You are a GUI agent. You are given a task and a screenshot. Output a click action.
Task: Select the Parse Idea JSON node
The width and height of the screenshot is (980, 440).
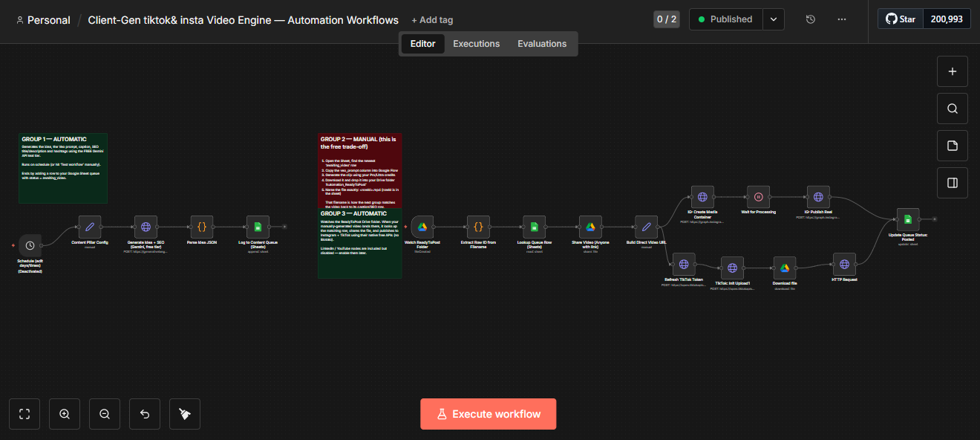(201, 227)
